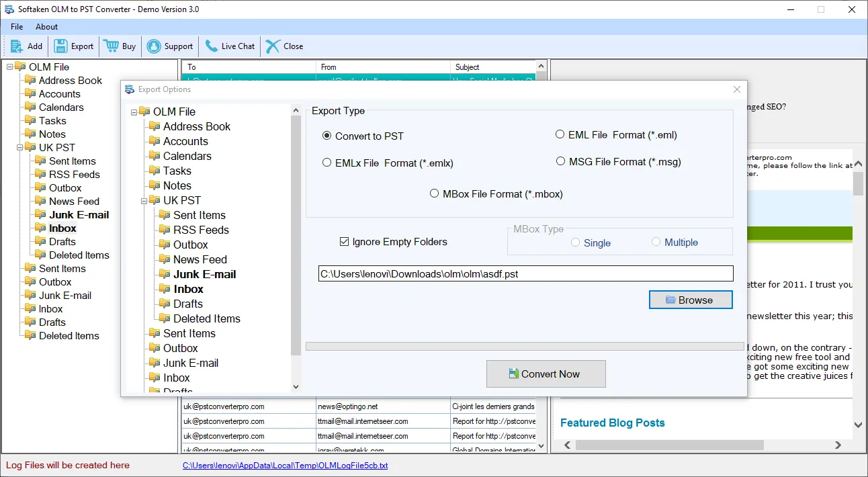Viewport: 868px width, 477px height.
Task: Click Deleted Items folder icon in Export Options tree
Action: pos(165,318)
